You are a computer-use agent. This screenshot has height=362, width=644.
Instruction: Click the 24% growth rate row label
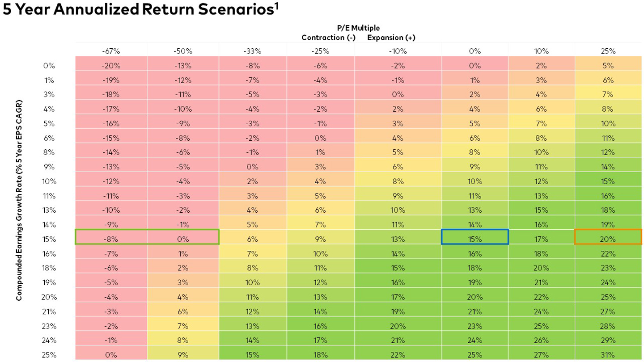pos(49,341)
